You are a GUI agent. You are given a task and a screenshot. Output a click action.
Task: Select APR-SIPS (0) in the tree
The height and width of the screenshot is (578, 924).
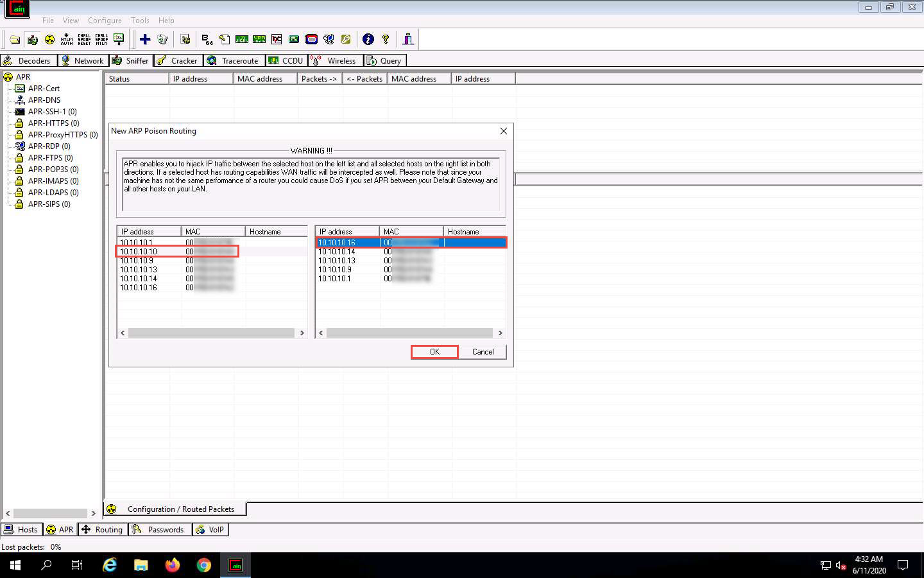pos(49,204)
